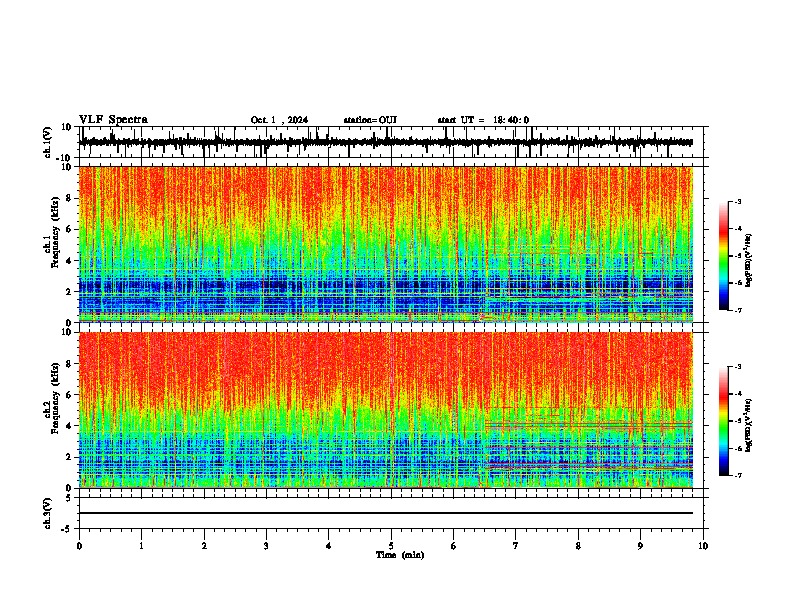Click time axis tick label "2"
The image size is (792, 612).
click(x=204, y=546)
